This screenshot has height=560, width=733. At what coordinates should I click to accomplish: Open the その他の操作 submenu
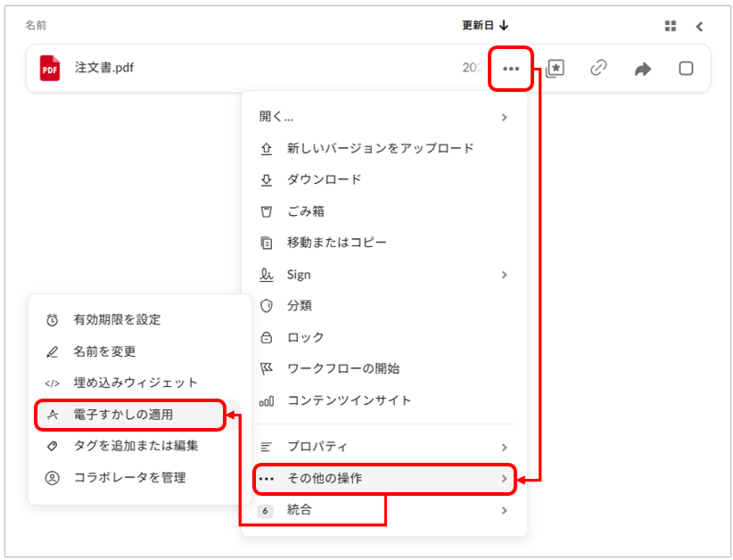pyautogui.click(x=383, y=479)
